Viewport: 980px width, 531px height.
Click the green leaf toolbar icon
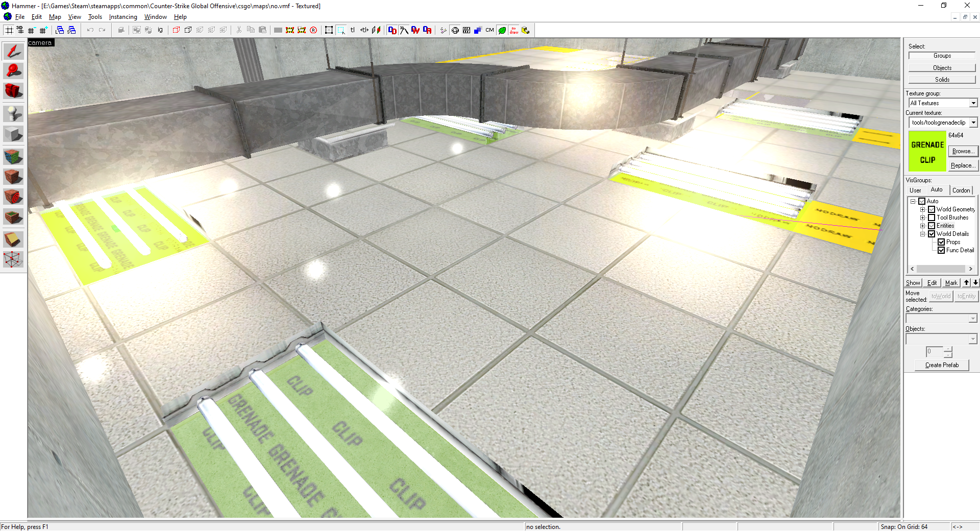coord(502,30)
